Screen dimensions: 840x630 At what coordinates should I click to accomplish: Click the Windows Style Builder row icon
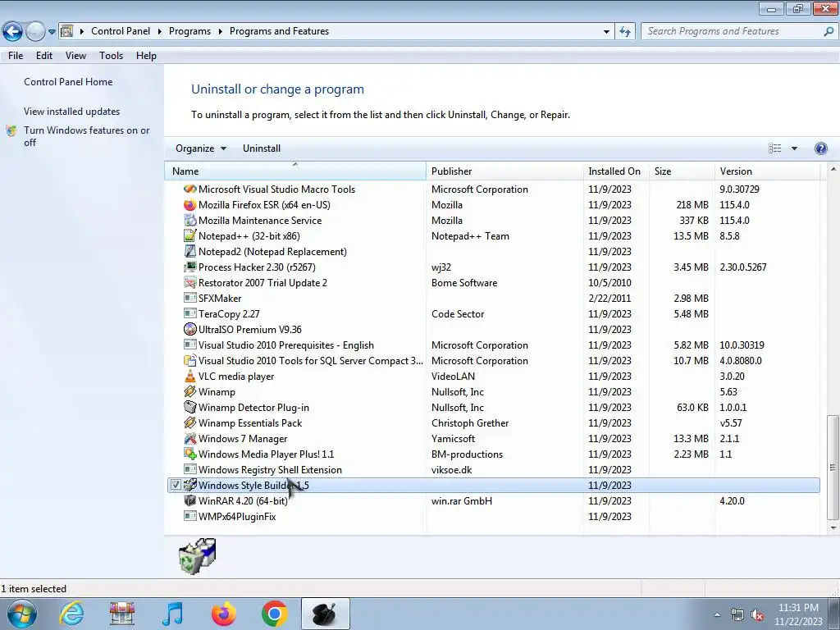coord(189,486)
